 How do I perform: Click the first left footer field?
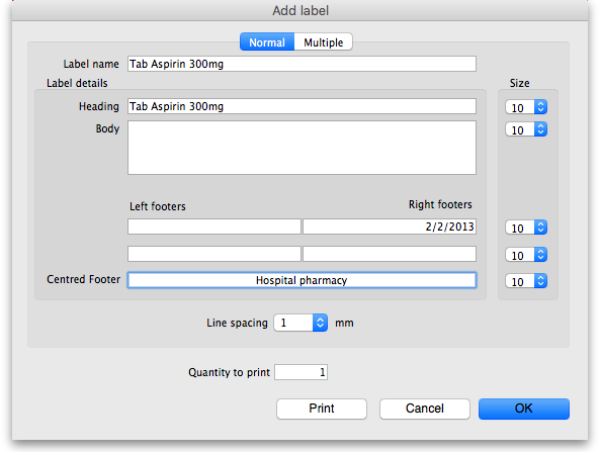point(214,227)
